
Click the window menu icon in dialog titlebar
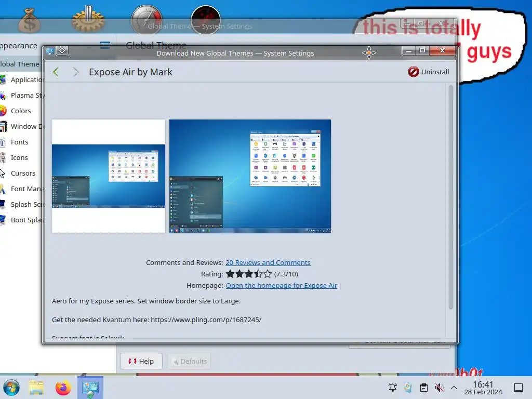(49, 51)
